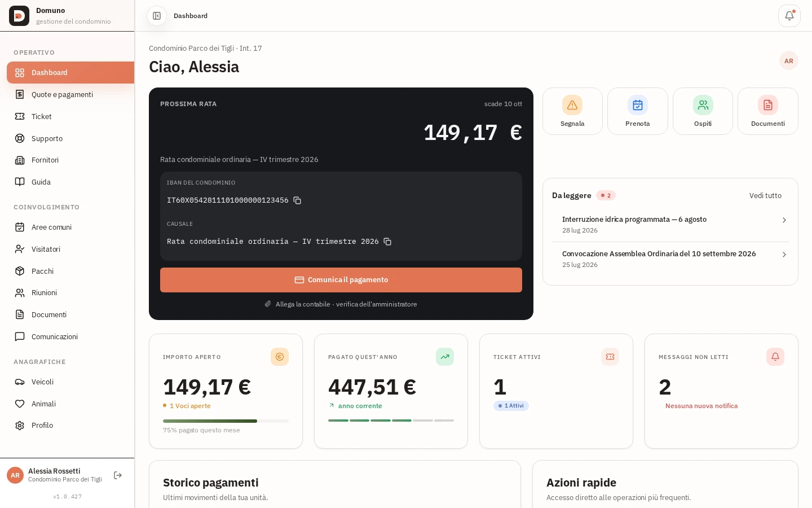812x508 pixels.
Task: Open Quote e pagamenti menu item
Action: coord(70,94)
